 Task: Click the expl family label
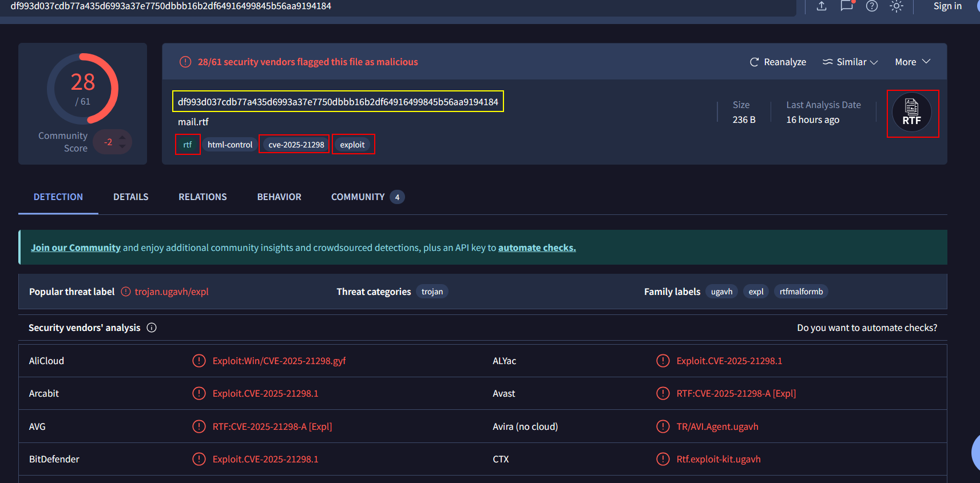click(756, 292)
